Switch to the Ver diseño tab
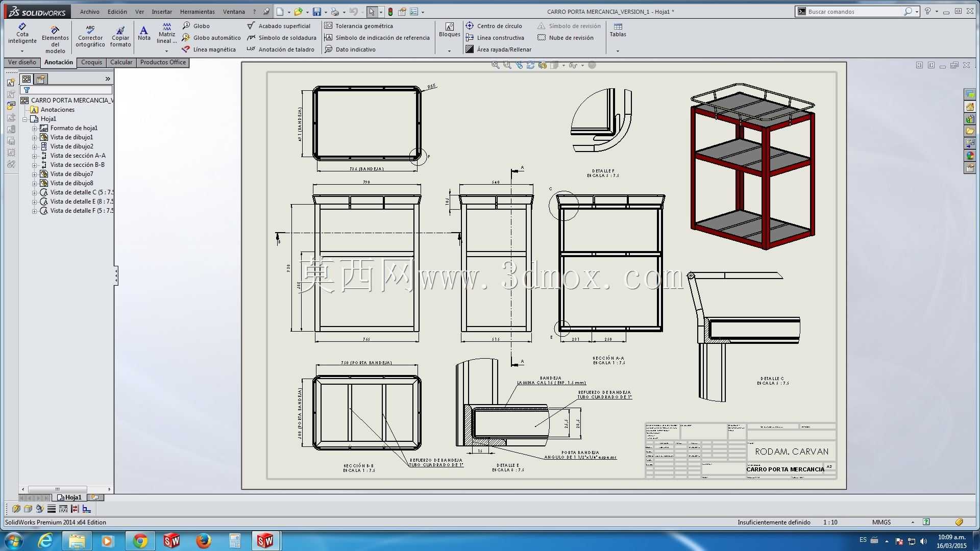The height and width of the screenshot is (551, 980). click(22, 63)
